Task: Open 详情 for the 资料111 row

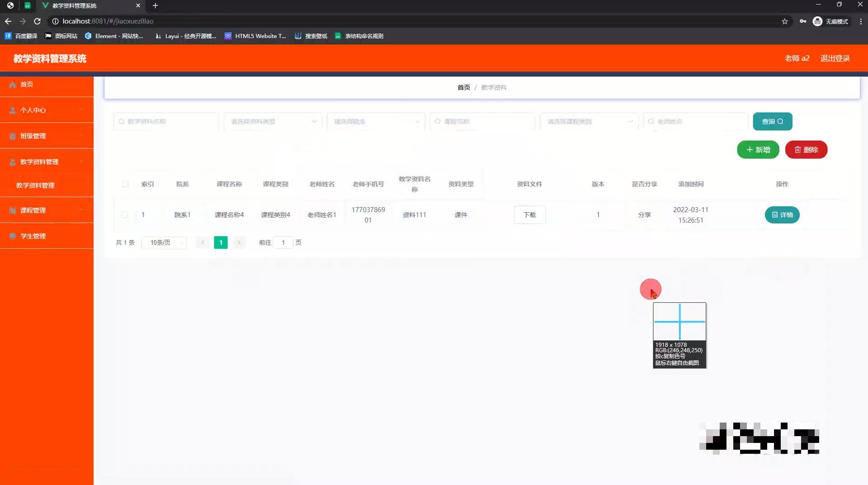Action: 782,215
